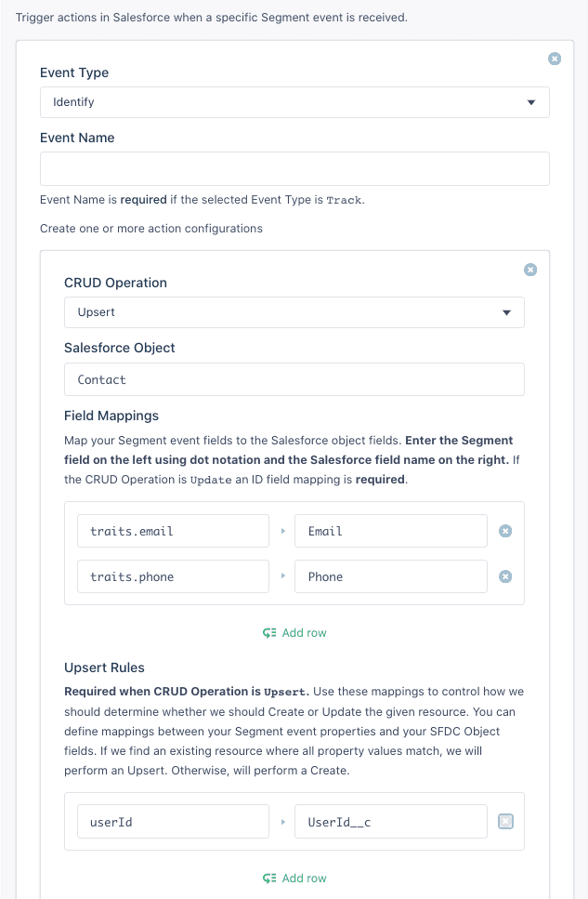588x899 pixels.
Task: Select the Salesforce Object field showing Contact
Action: (x=294, y=378)
